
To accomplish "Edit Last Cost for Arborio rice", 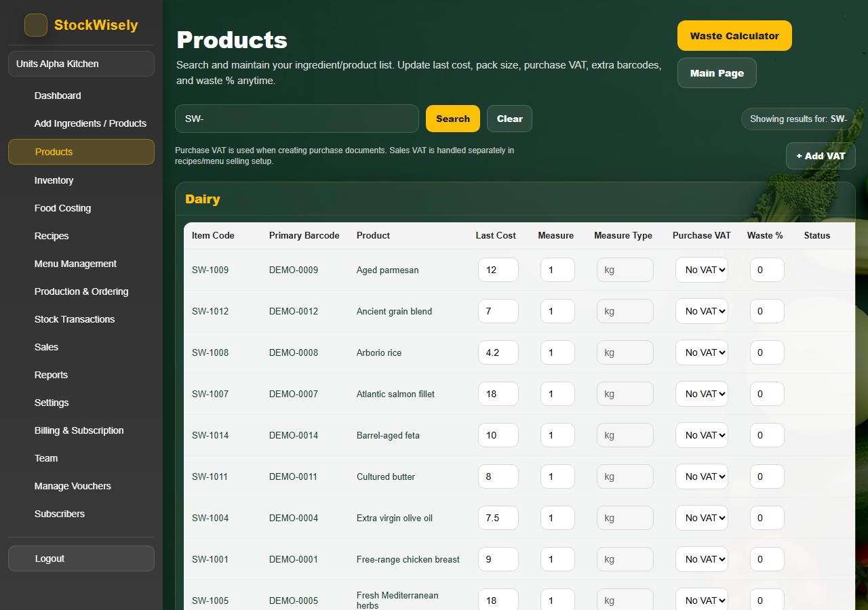I will tap(498, 352).
